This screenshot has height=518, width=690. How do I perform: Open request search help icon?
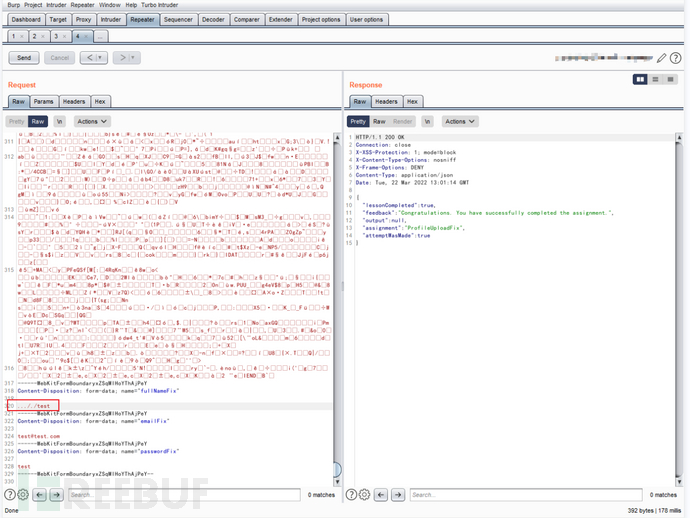tap(10, 495)
